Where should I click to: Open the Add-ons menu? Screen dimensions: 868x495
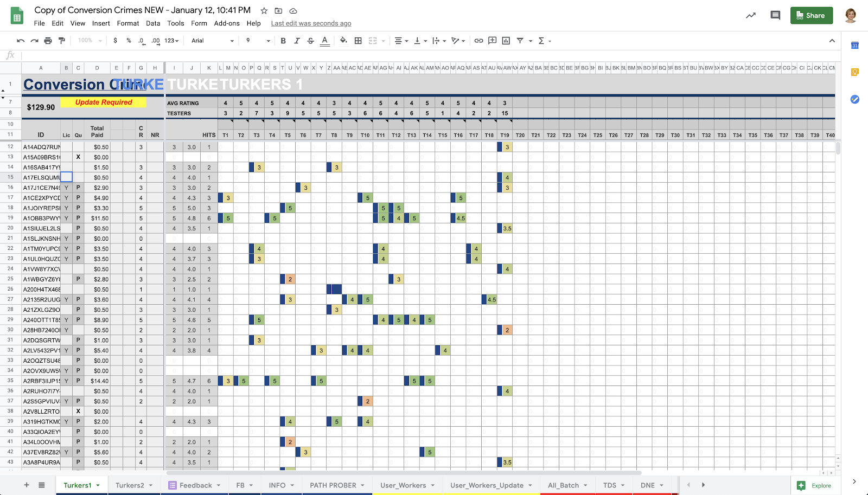pyautogui.click(x=227, y=23)
